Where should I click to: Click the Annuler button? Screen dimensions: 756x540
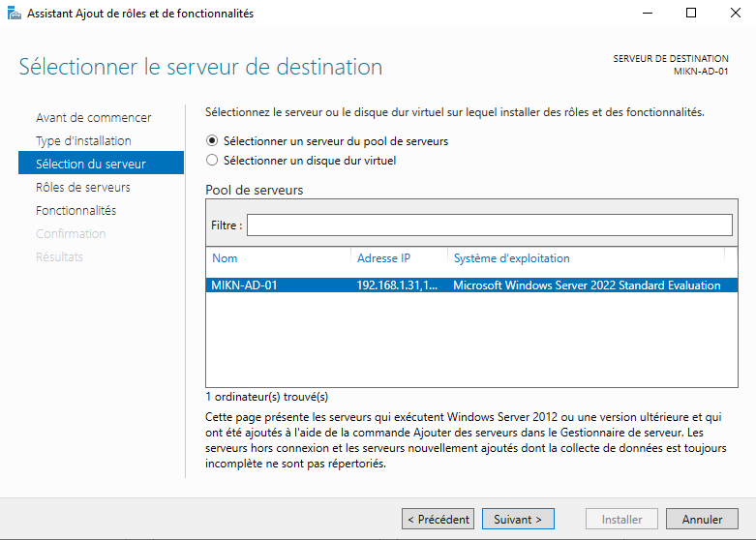point(702,520)
